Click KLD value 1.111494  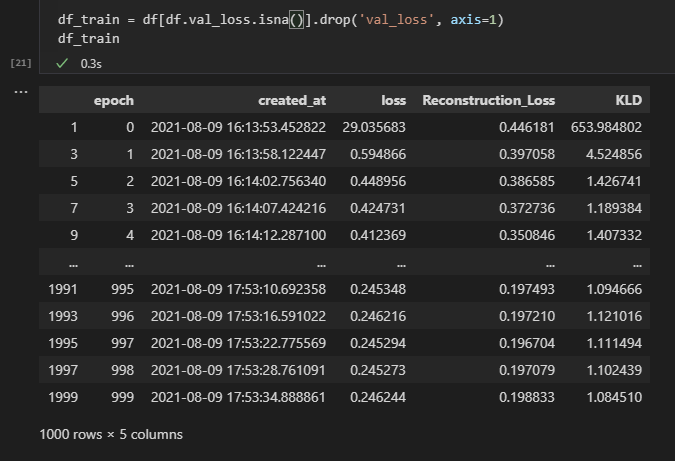(614, 343)
